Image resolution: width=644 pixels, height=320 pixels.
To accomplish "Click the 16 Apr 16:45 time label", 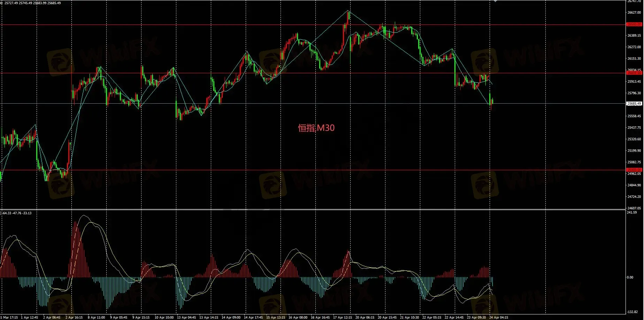I will pos(320,318).
